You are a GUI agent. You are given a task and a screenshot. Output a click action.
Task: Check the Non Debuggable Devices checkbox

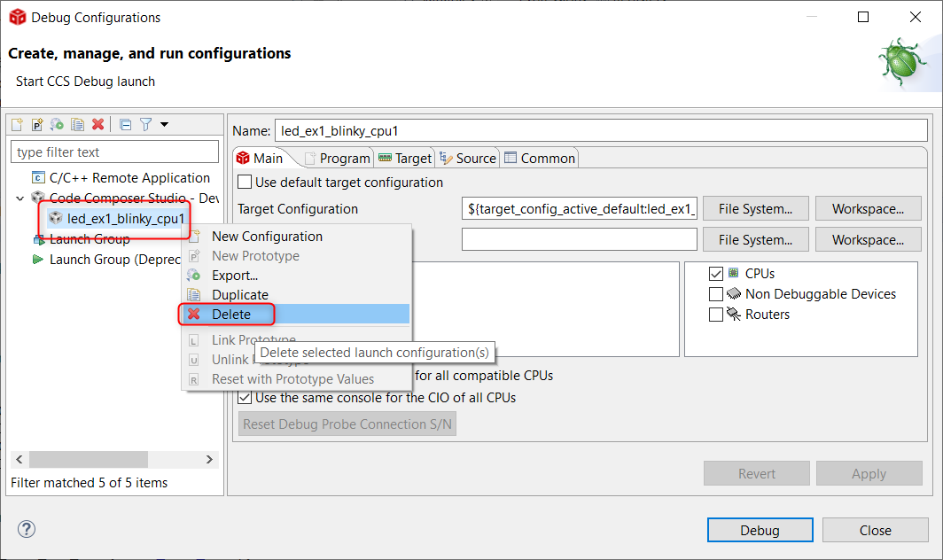point(716,294)
